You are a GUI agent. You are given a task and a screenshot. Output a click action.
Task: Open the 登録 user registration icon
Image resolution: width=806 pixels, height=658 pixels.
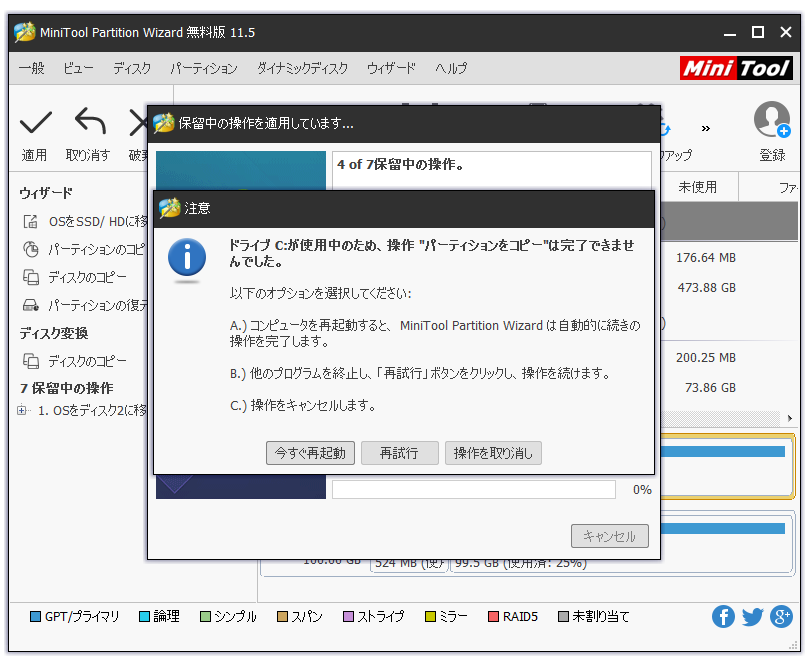tap(772, 119)
